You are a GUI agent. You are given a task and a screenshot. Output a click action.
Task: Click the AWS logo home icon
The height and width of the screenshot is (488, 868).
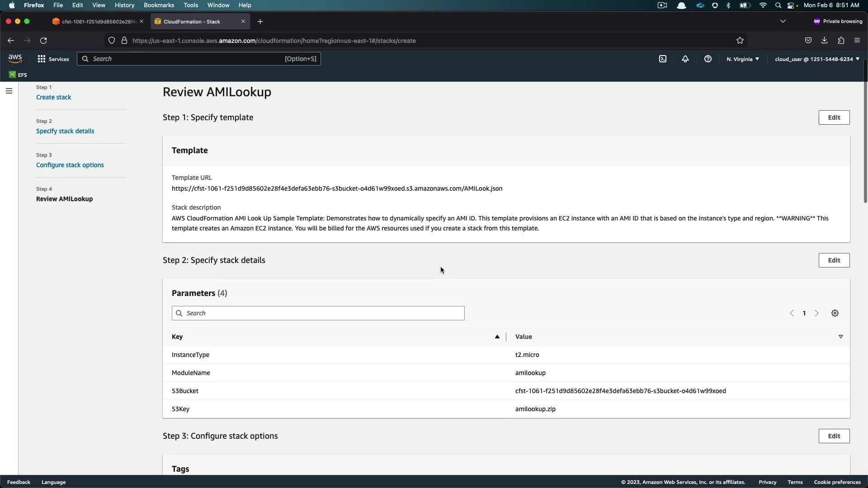point(15,59)
